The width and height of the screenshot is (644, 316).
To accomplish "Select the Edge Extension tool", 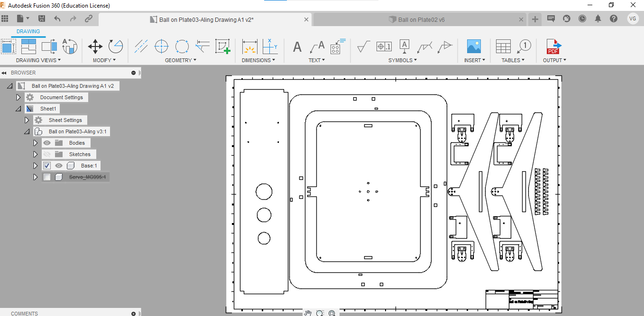I will click(202, 46).
